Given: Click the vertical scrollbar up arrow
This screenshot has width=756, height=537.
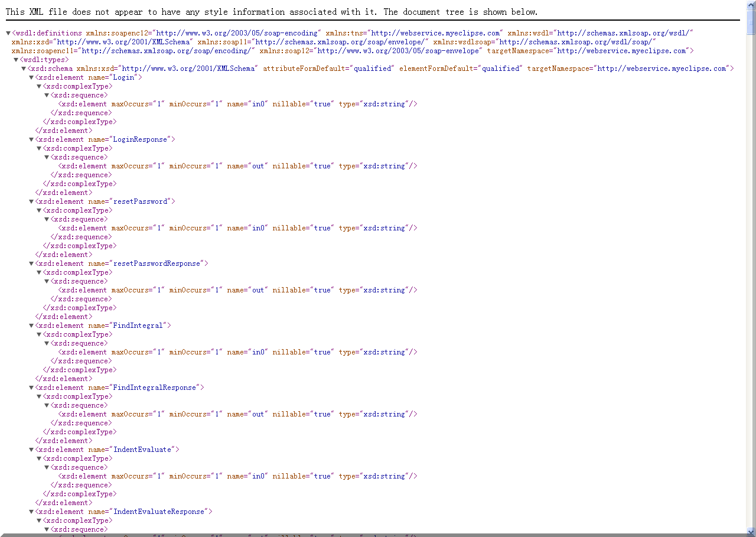Looking at the screenshot, I should tap(751, 5).
